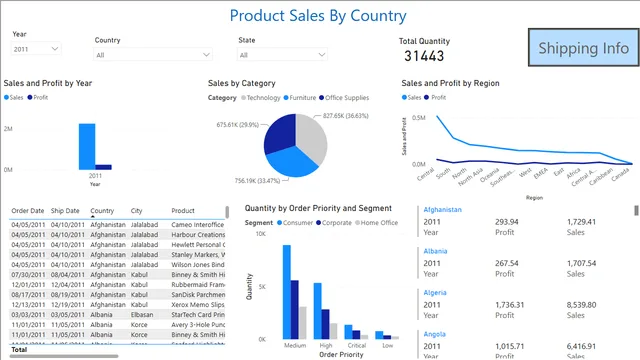Select the Afghanistan card title
640x360 pixels.
tap(442, 210)
